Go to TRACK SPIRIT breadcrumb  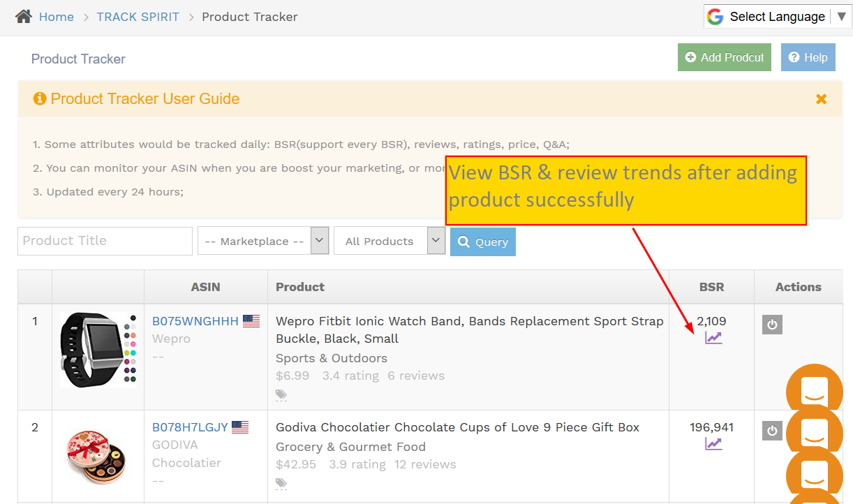pos(138,17)
